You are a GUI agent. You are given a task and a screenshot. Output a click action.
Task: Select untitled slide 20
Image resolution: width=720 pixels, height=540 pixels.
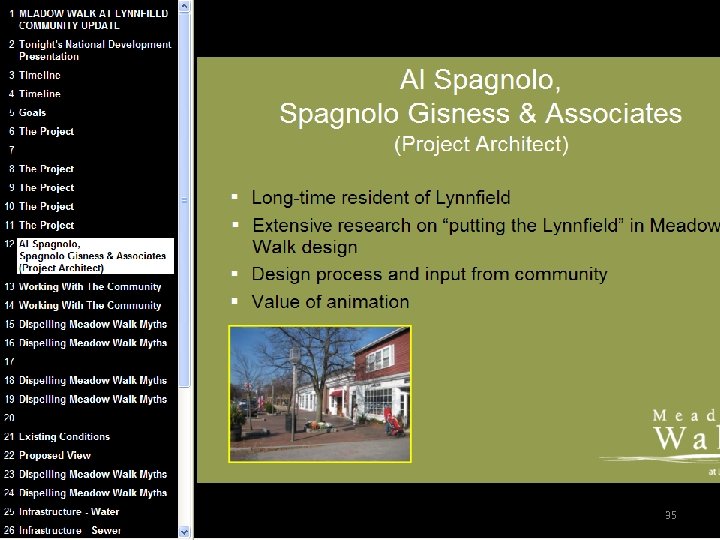pyautogui.click(x=10, y=418)
